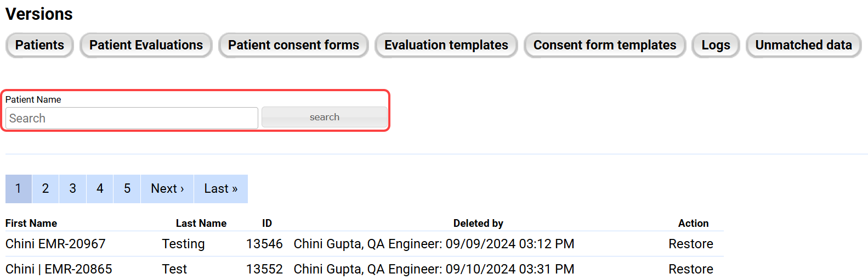
Task: Click the Deleted by column header
Action: pyautogui.click(x=478, y=224)
